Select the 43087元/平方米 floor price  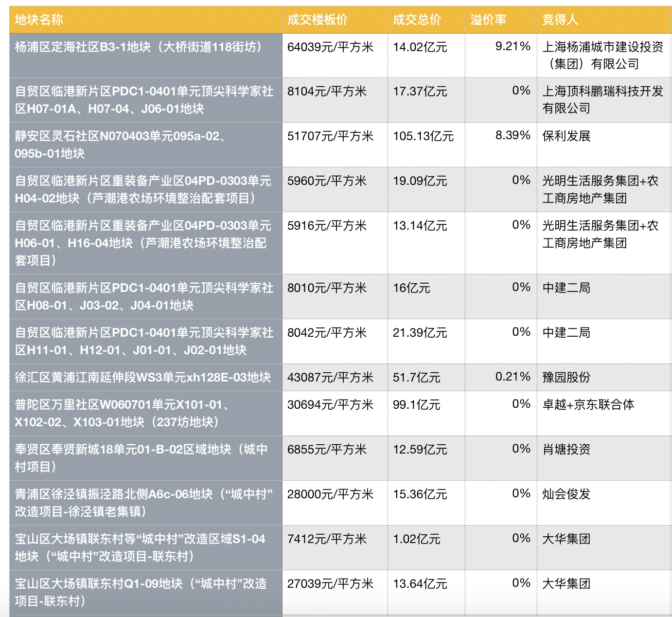click(x=331, y=378)
